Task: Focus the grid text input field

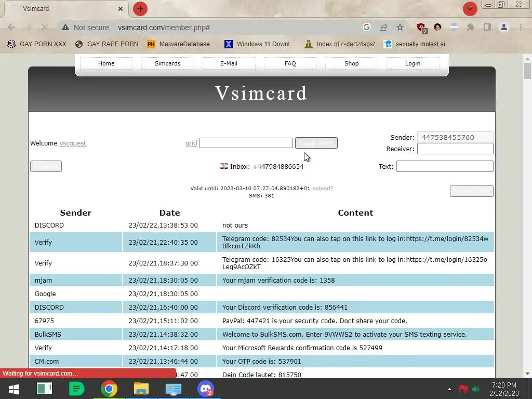Action: pyautogui.click(x=246, y=143)
